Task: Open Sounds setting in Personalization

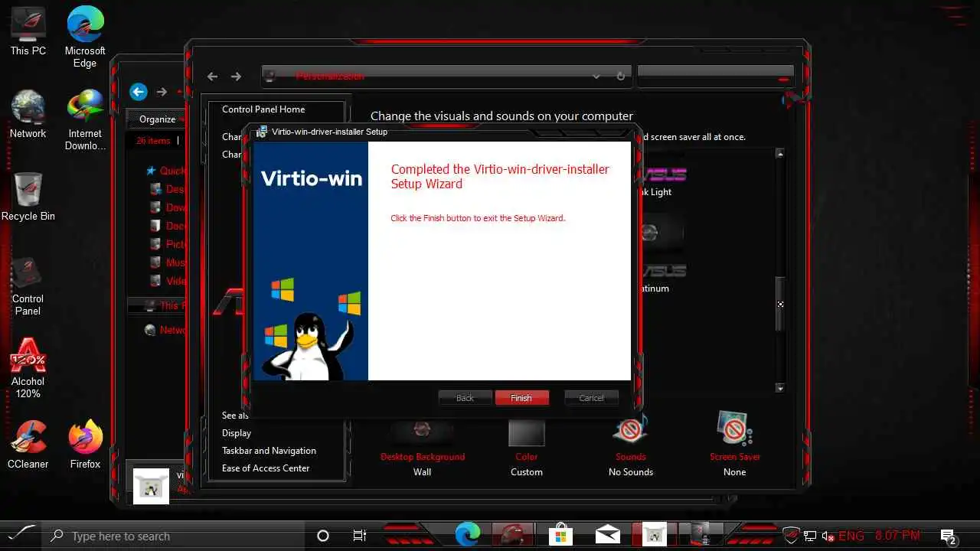Action: (x=631, y=448)
